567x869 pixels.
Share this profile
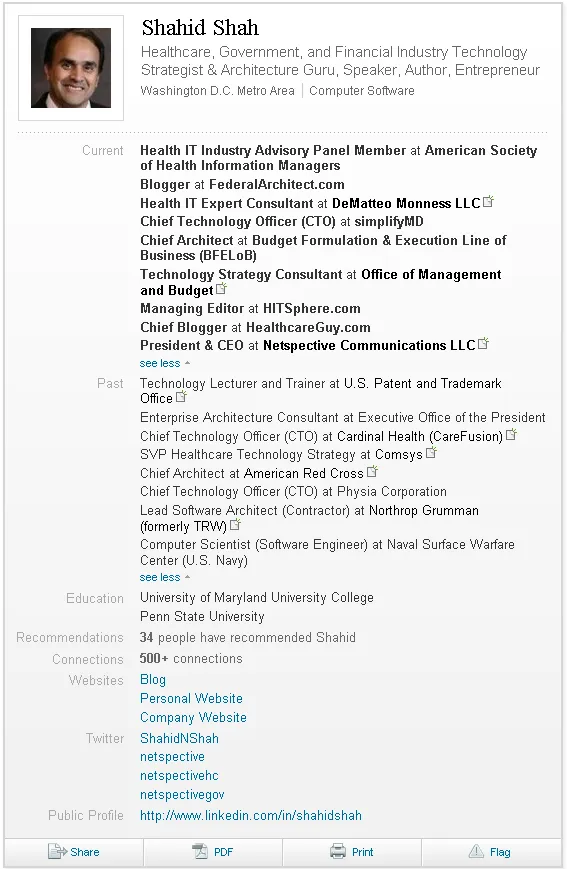tap(74, 852)
